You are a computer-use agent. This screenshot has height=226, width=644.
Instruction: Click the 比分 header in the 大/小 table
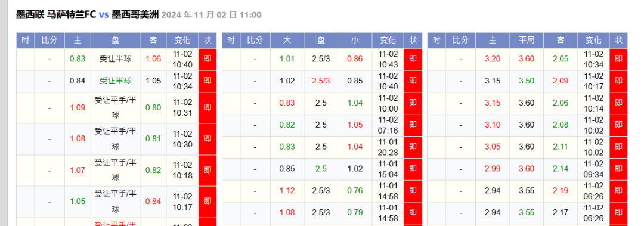point(255,41)
